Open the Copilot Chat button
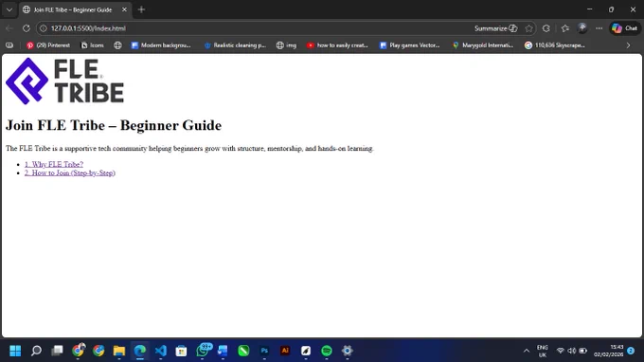644x362 pixels. (624, 28)
